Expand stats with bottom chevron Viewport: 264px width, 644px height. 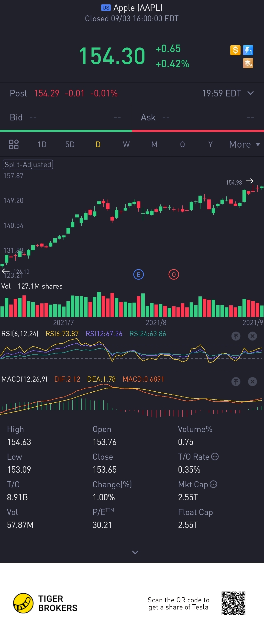(135, 552)
